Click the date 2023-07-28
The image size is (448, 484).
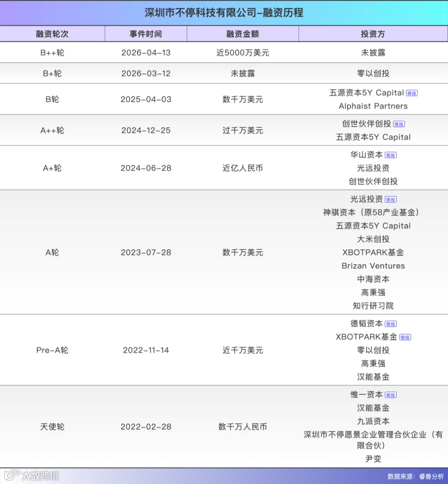coord(146,252)
